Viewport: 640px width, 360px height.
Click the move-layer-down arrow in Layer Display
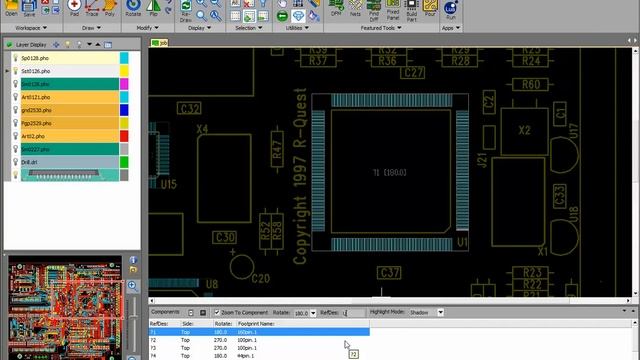coord(89,44)
